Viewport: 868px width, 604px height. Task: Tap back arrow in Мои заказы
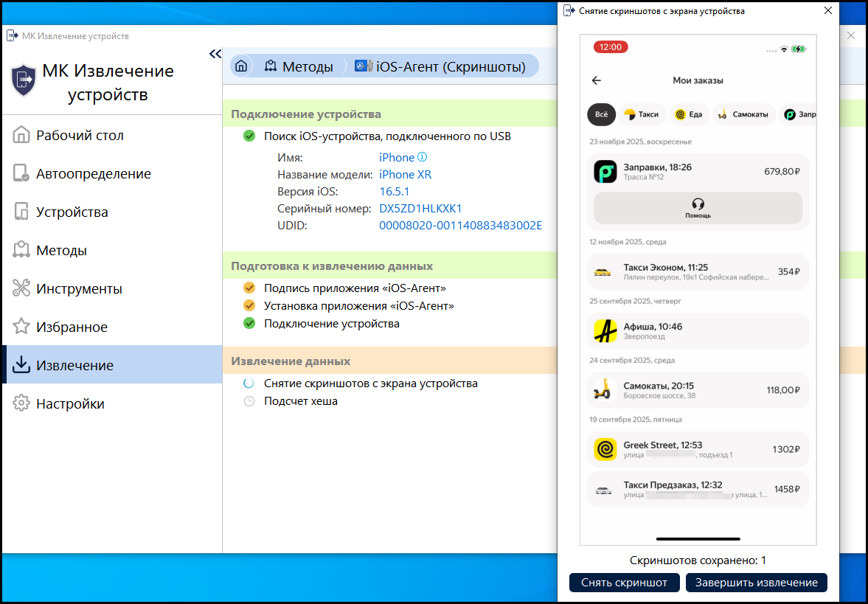tap(596, 80)
